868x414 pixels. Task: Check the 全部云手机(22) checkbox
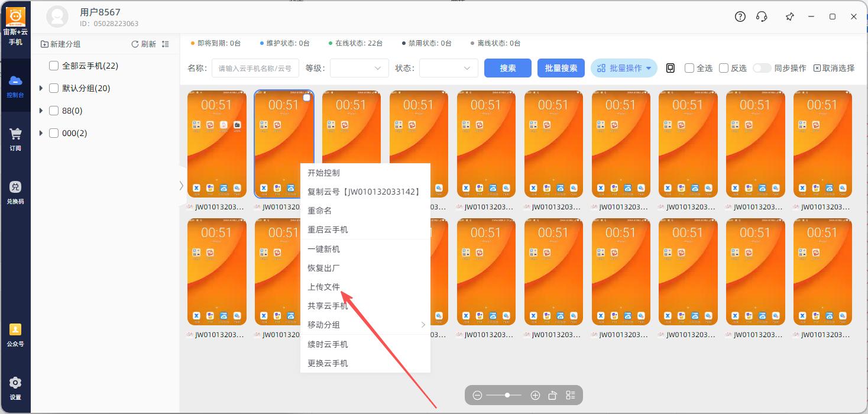53,66
